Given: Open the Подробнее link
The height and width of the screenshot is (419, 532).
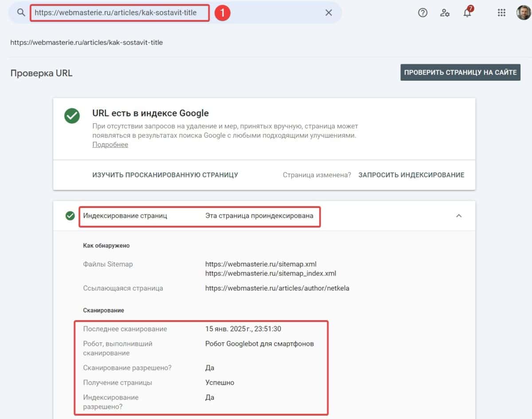Looking at the screenshot, I should click(110, 145).
